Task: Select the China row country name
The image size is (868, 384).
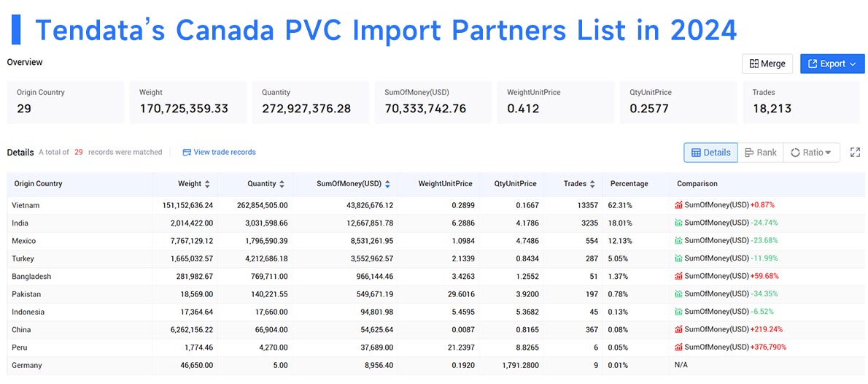Action: pyautogui.click(x=21, y=329)
